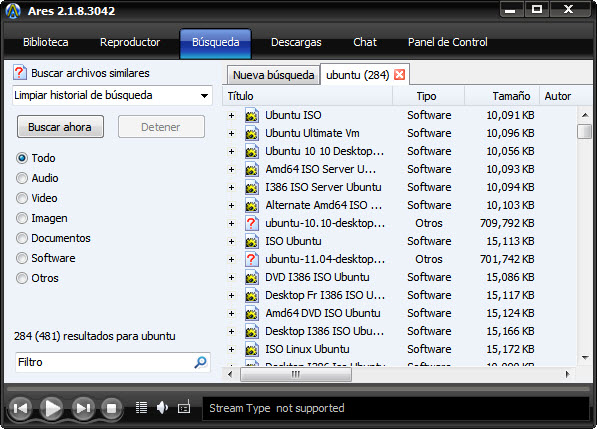Expand the 'I386 ISO Server Ubuntu' result row
The height and width of the screenshot is (429, 597).
[x=231, y=187]
